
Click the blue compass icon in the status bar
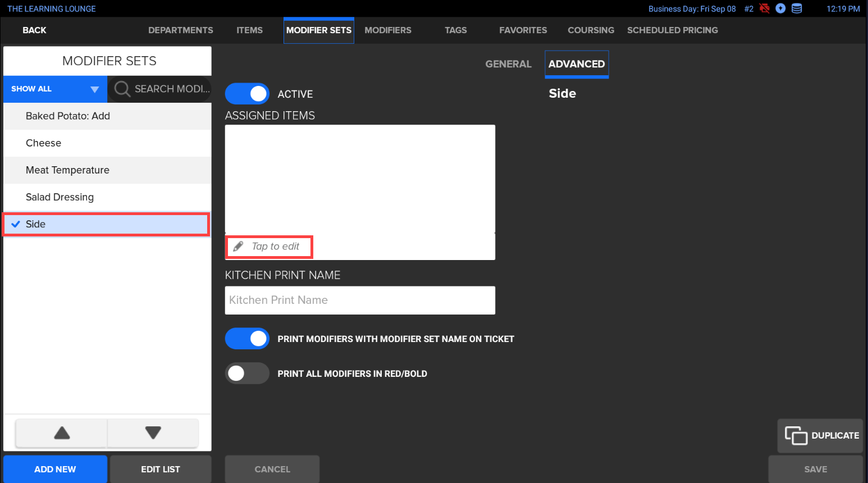click(x=780, y=8)
